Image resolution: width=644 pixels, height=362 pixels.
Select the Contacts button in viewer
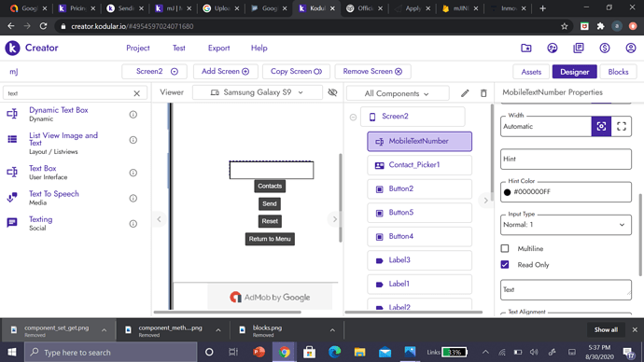[270, 187]
